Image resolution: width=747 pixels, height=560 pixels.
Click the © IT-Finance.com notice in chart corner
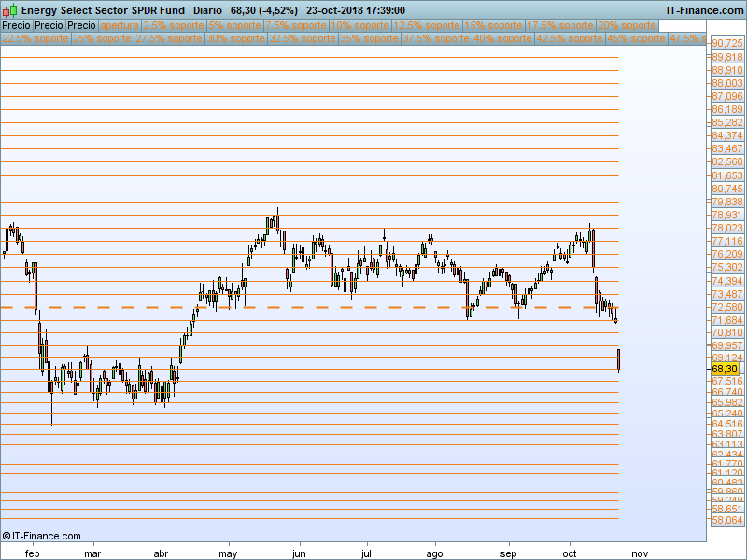click(x=41, y=536)
